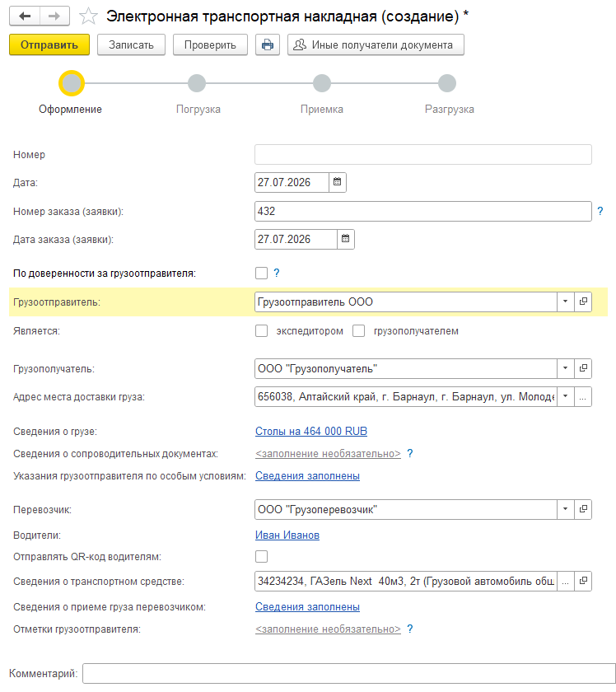Open the Иван Иванов drivers link
The width and height of the screenshot is (616, 692).
click(x=287, y=535)
